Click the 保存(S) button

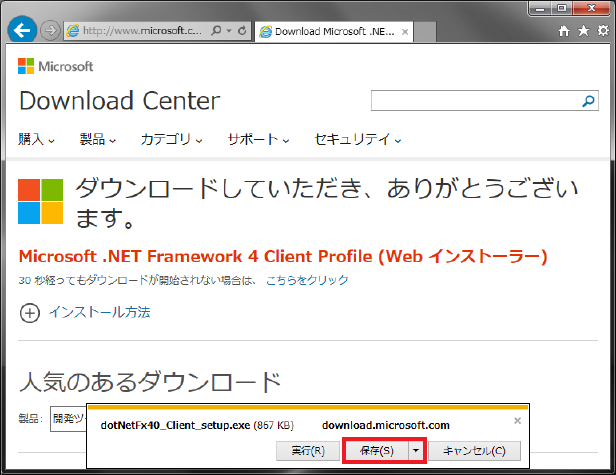(x=376, y=451)
